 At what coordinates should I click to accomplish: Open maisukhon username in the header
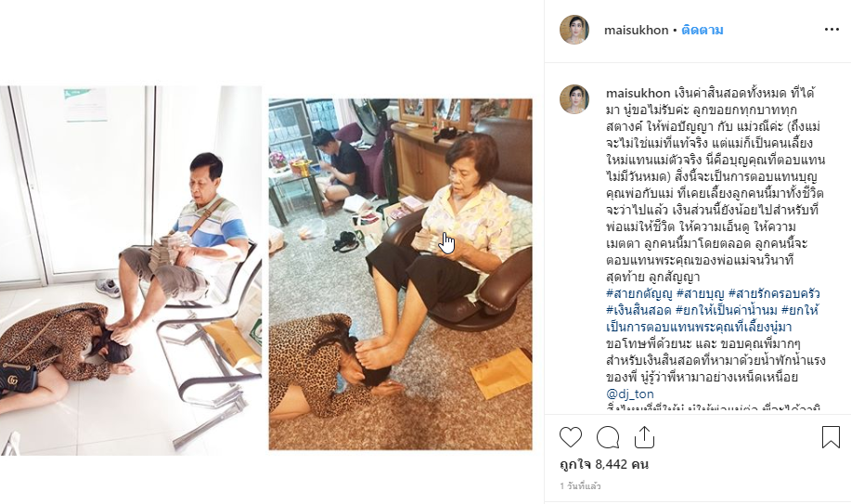tap(636, 30)
